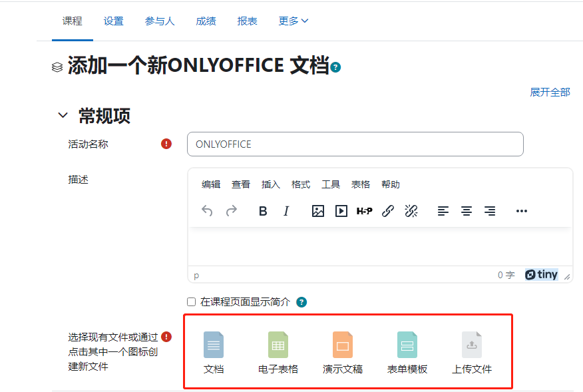583x392 pixels.
Task: Open help for ONLYOFFICE document title
Action: [x=335, y=67]
